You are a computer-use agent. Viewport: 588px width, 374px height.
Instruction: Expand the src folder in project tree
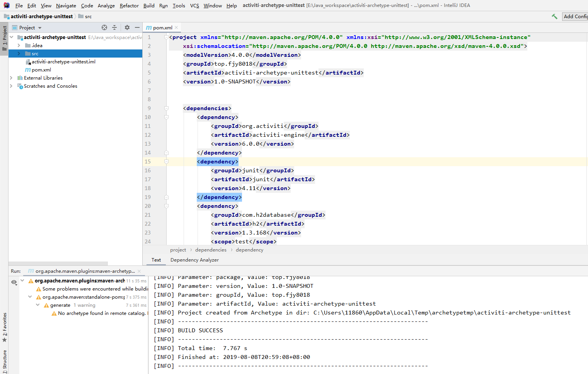(x=19, y=54)
